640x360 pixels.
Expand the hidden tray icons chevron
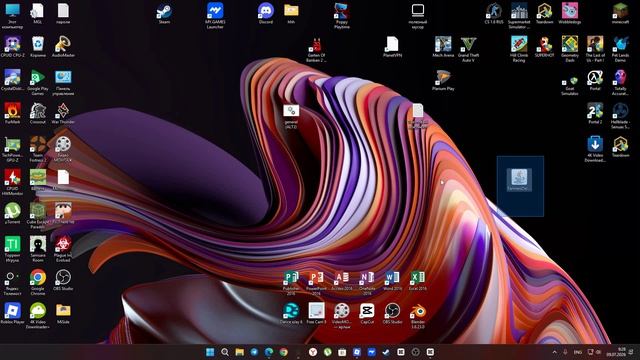[554, 352]
